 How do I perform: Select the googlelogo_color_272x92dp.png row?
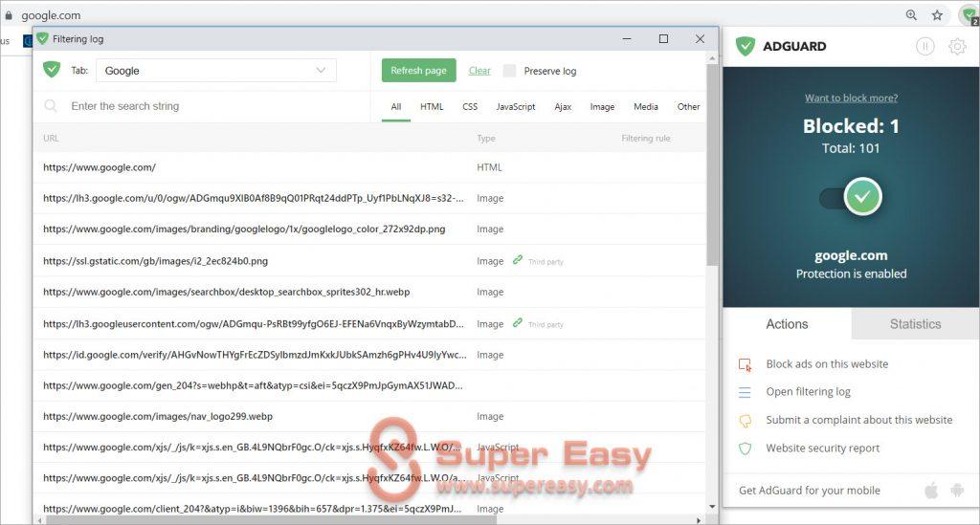tap(369, 230)
